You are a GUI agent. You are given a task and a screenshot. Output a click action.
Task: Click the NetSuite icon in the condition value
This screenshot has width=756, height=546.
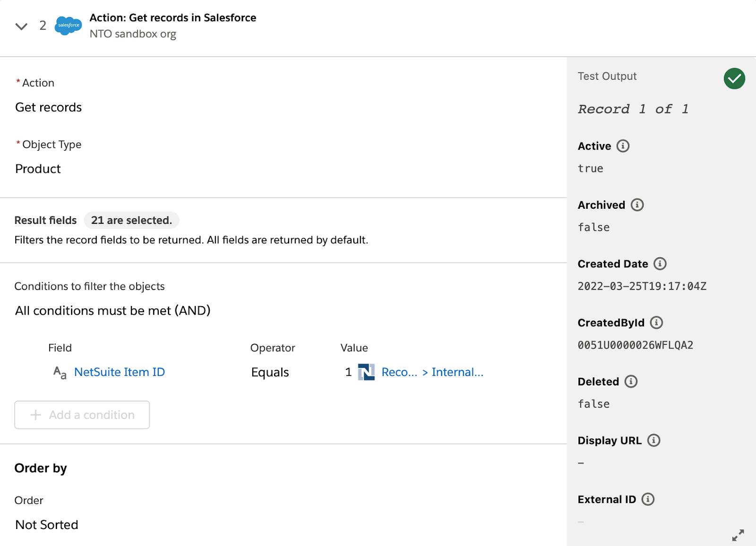coord(366,372)
